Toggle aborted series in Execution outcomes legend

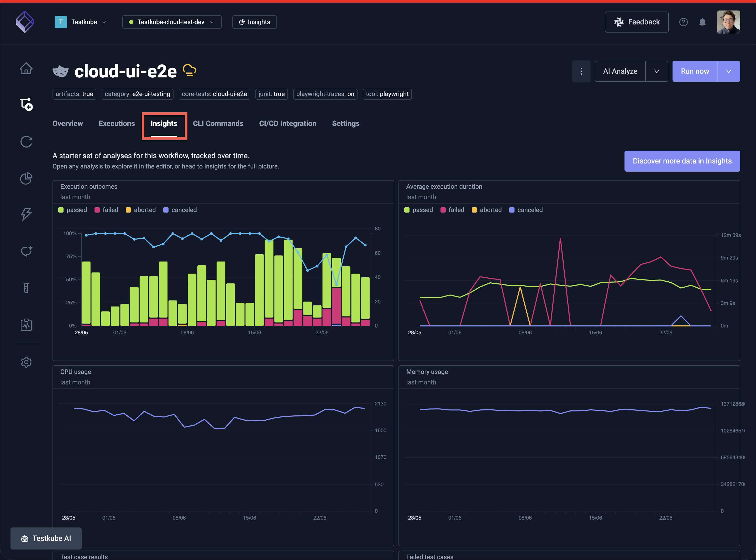click(141, 210)
